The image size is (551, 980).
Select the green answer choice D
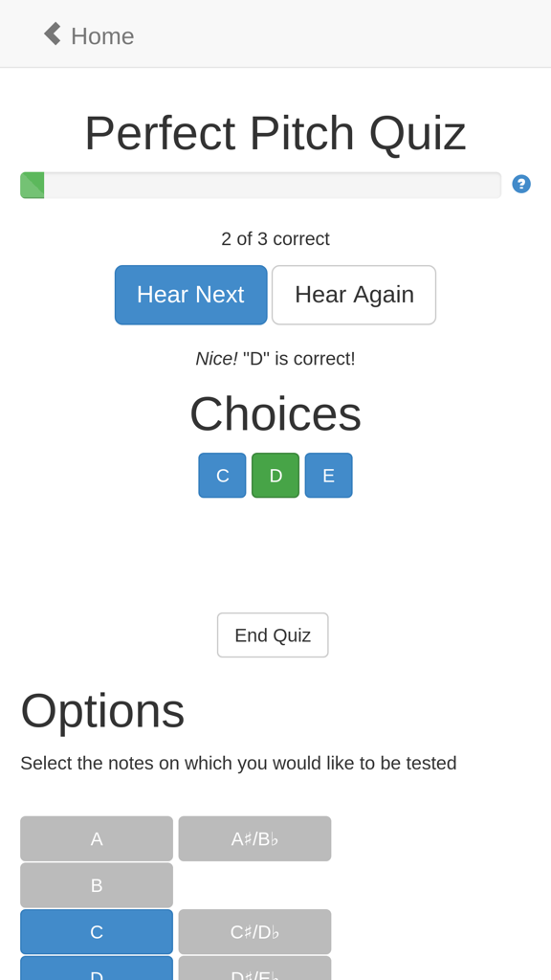(275, 474)
